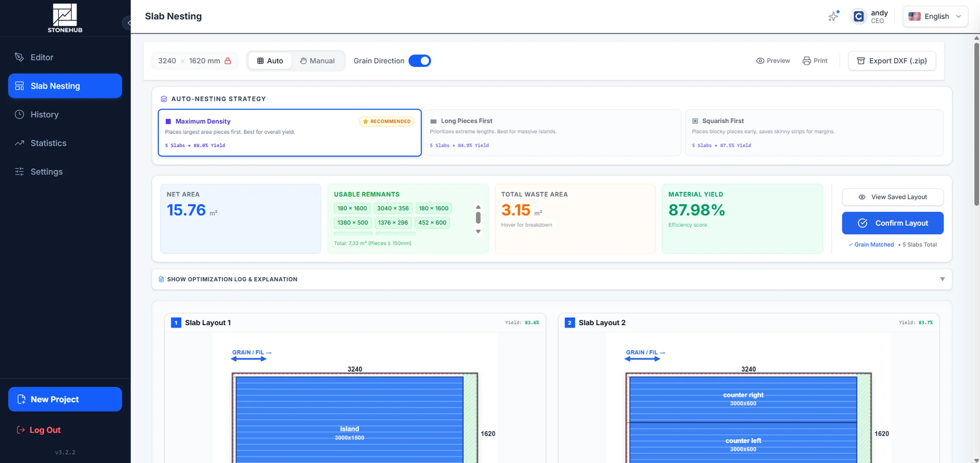
Task: Click the Preview eye button
Action: pyautogui.click(x=773, y=61)
